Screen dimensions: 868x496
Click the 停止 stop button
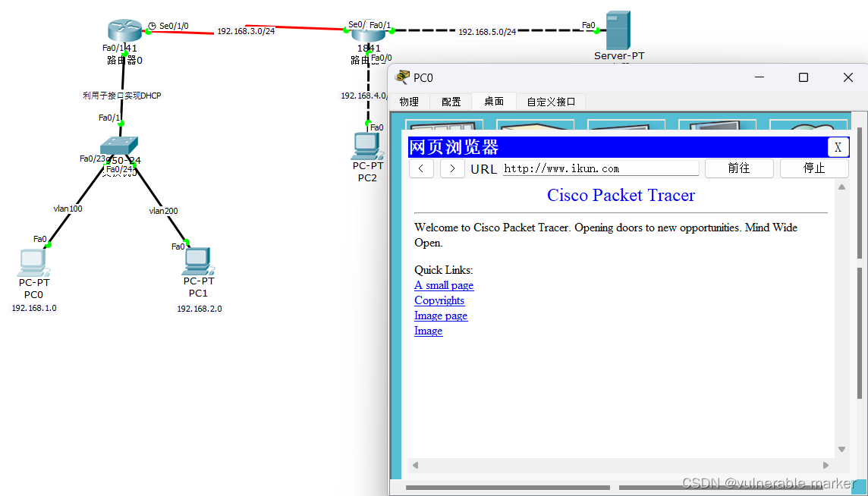pos(813,168)
